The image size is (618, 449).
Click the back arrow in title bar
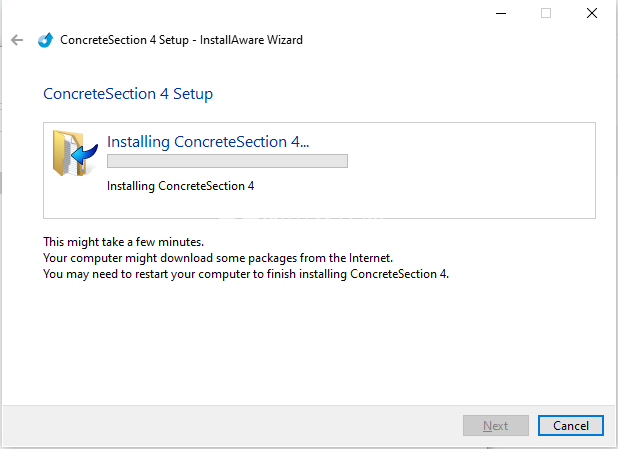click(x=17, y=40)
